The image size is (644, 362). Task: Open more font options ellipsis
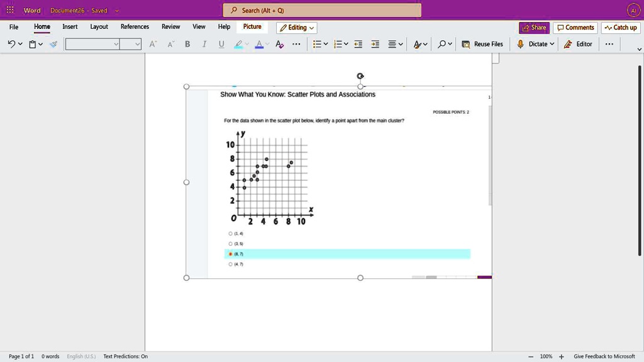point(296,44)
